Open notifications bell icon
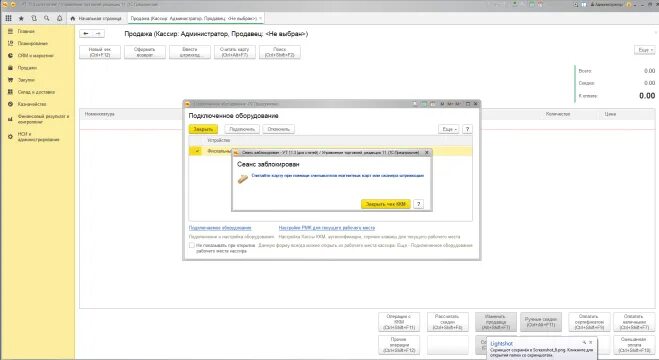This screenshot has width=659, height=360. click(x=59, y=18)
